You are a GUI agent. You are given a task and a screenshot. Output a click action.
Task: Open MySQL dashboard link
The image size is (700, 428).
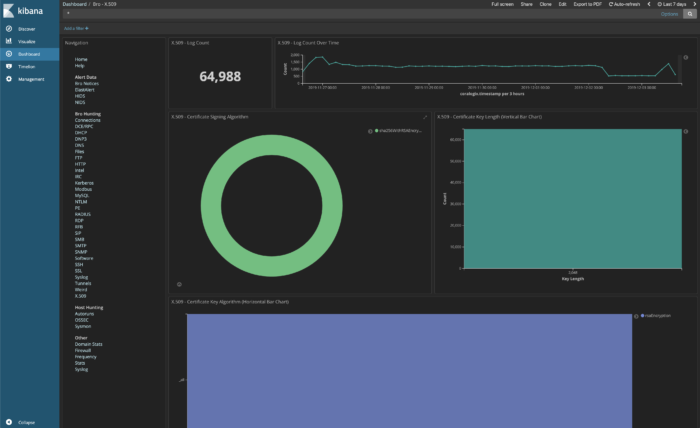point(82,195)
